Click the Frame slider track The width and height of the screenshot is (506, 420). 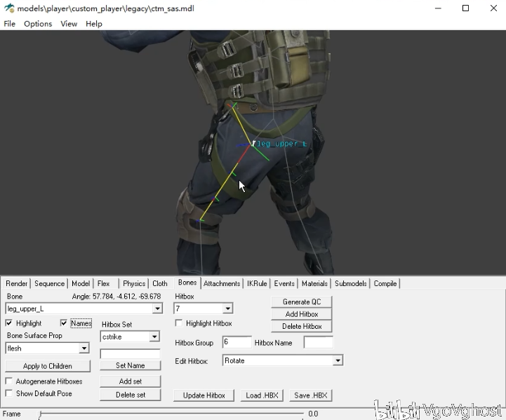coord(171,414)
